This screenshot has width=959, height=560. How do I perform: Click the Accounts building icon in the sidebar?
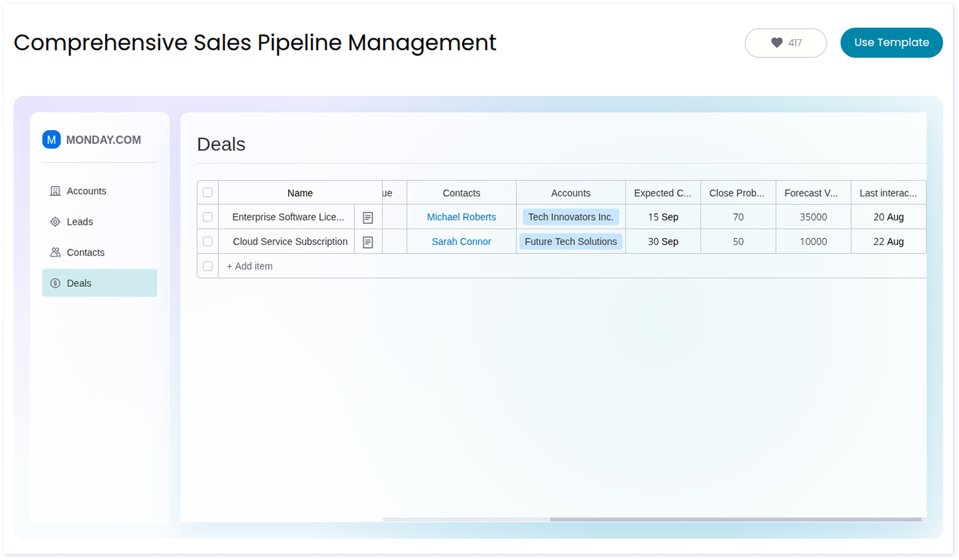55,191
